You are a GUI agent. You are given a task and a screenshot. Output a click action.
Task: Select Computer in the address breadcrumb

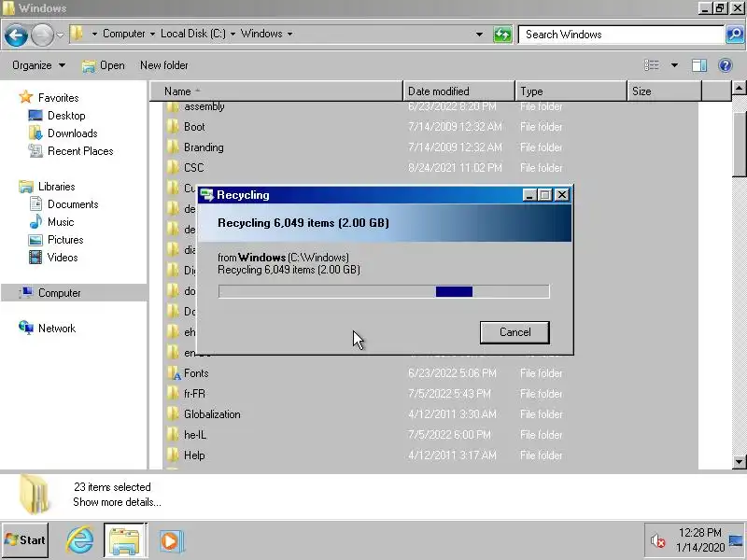(x=124, y=34)
